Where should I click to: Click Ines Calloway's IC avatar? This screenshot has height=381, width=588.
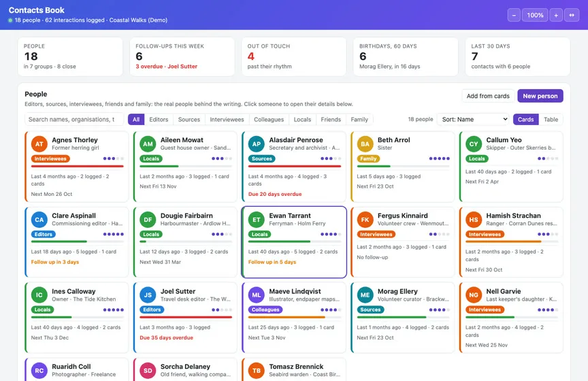click(39, 295)
